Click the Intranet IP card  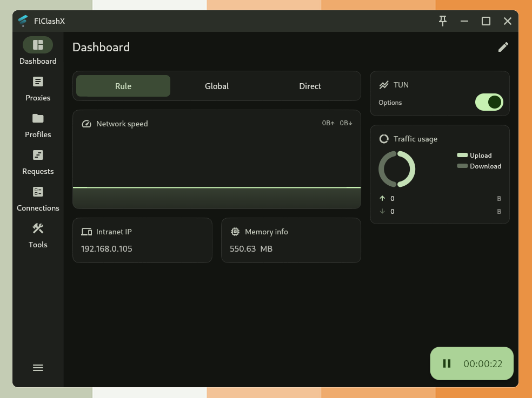click(142, 240)
